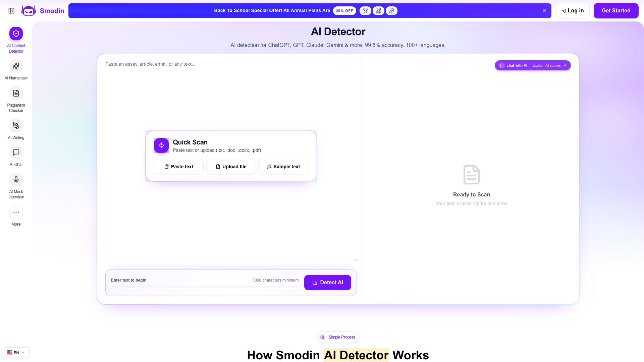
Task: Click the Upload file button
Action: tap(231, 167)
